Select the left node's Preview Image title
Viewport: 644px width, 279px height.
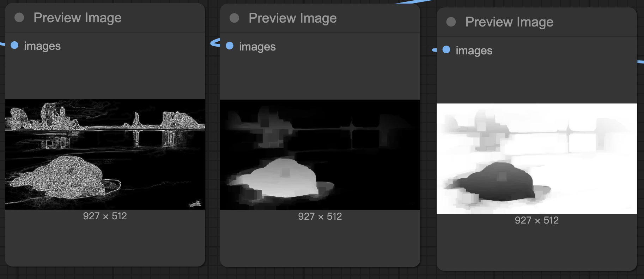coord(77,18)
